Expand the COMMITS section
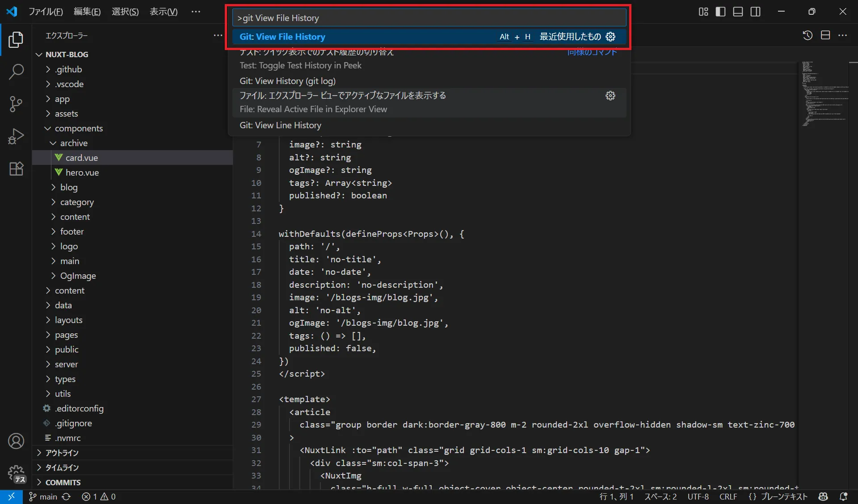The width and height of the screenshot is (858, 504). click(x=132, y=482)
